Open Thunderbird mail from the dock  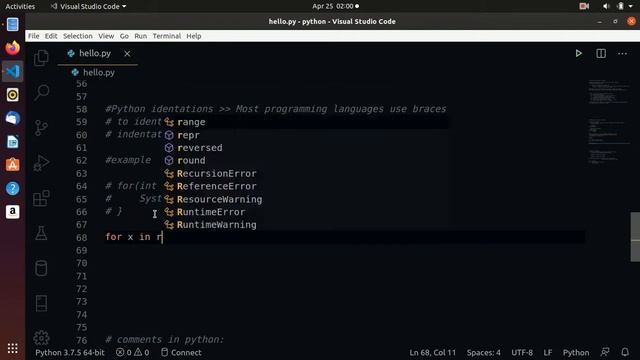pyautogui.click(x=13, y=118)
